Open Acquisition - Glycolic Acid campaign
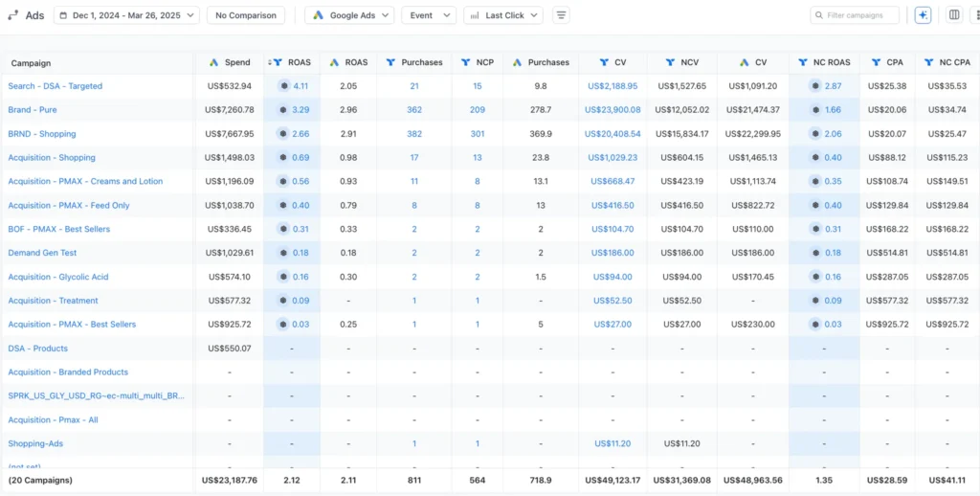This screenshot has width=980, height=496. [x=58, y=277]
